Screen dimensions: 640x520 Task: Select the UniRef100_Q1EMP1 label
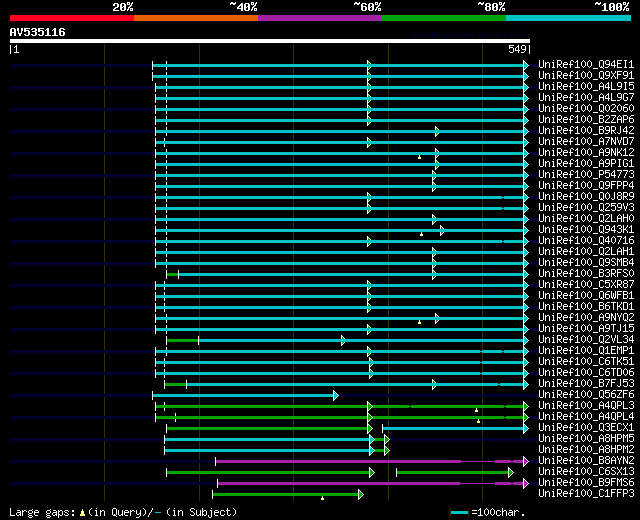coord(586,351)
